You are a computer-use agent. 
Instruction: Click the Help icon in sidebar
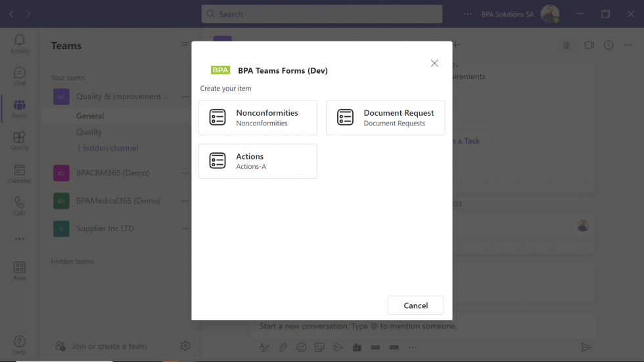pos(20,344)
